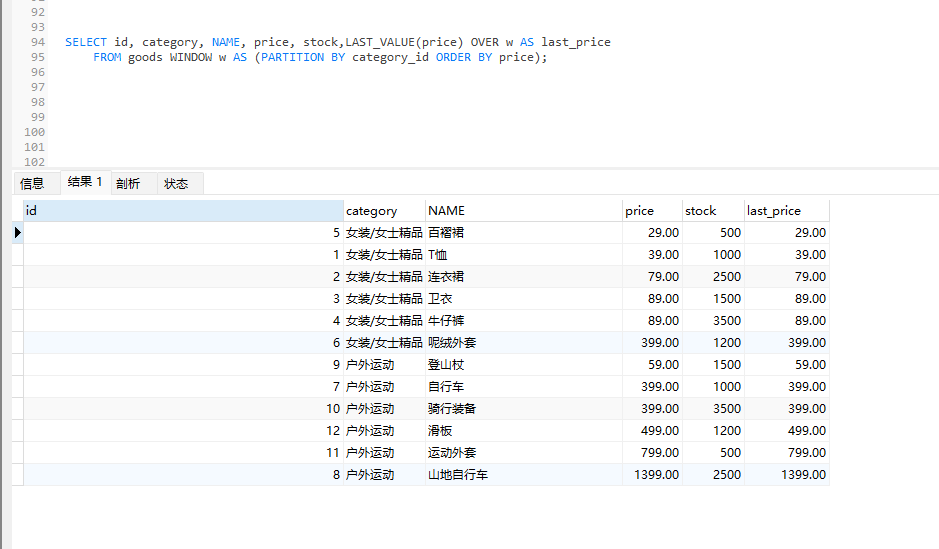Viewport: 939px width, 549px height.
Task: Select the 结果 1 tab
Action: tap(85, 181)
